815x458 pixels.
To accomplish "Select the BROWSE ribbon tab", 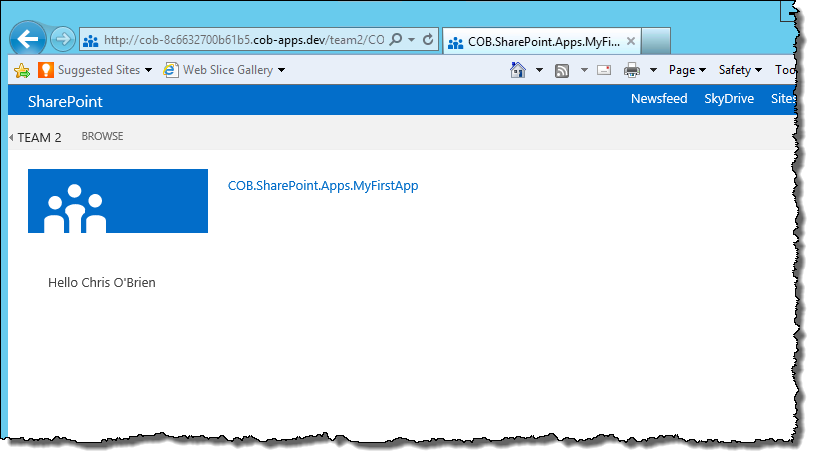I will coord(102,136).
